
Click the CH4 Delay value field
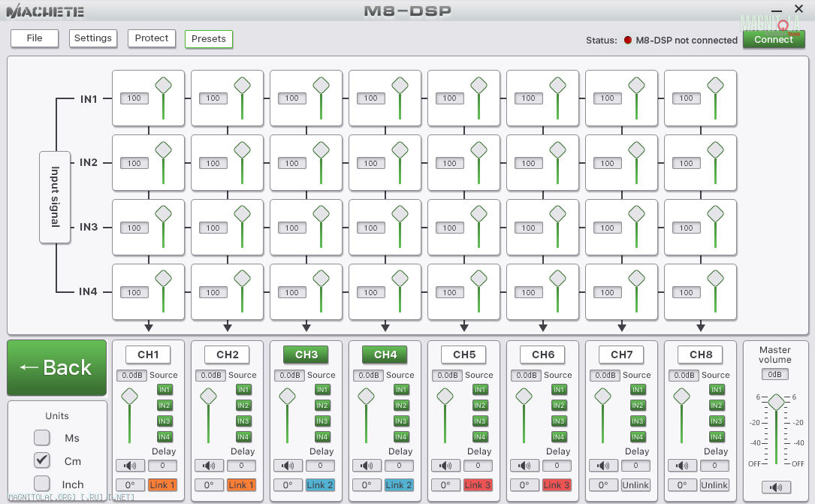[x=399, y=466]
